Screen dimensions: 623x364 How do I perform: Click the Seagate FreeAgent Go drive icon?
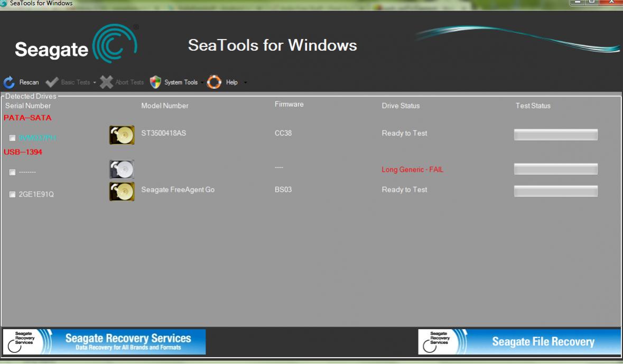[x=122, y=192]
